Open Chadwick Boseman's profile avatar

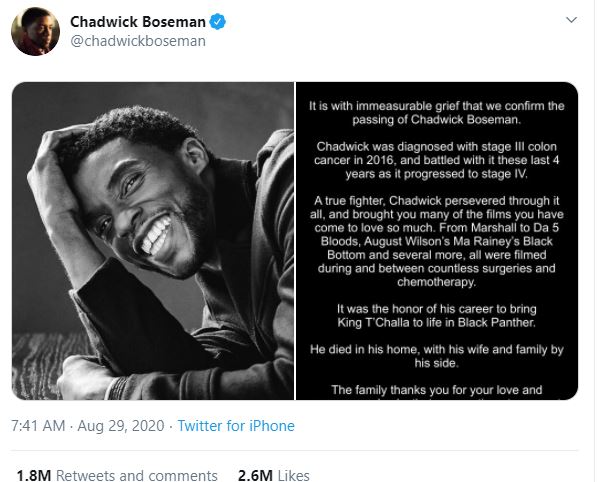click(x=35, y=31)
